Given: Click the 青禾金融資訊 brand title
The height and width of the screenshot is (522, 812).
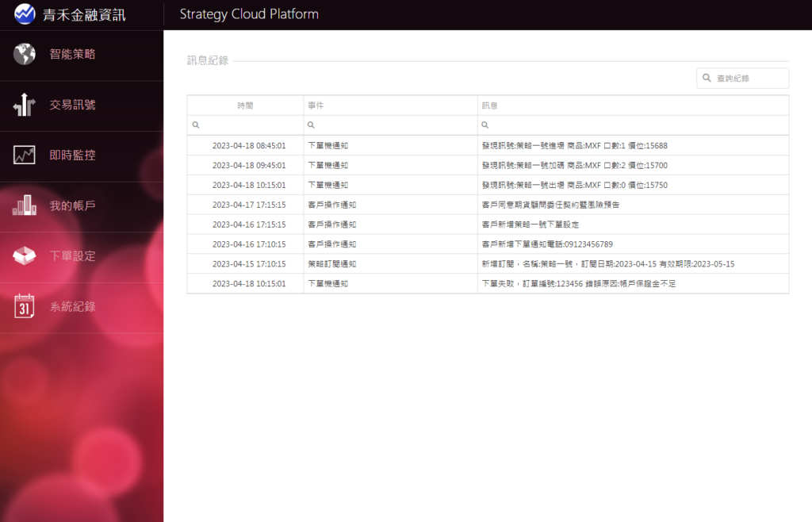Looking at the screenshot, I should coord(84,15).
